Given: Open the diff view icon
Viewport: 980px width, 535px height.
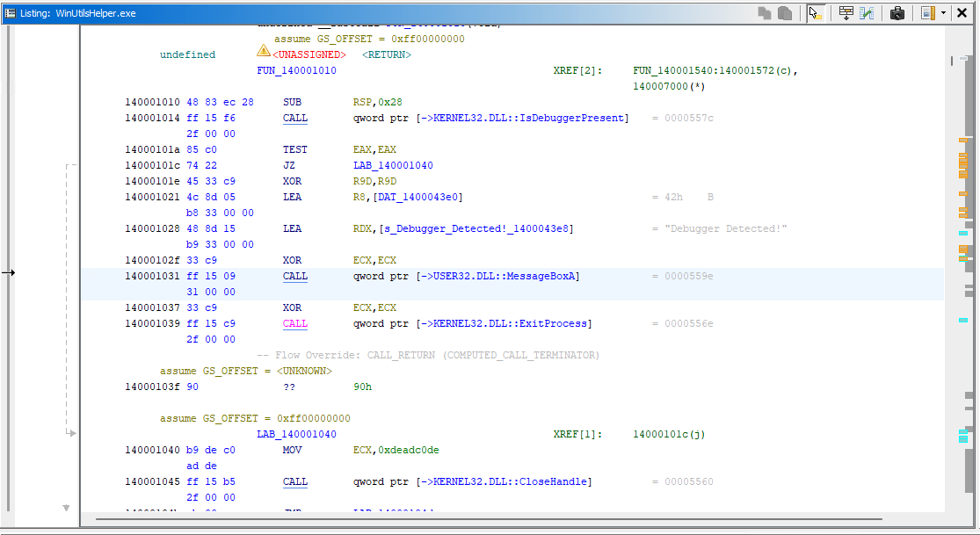Looking at the screenshot, I should tap(867, 13).
